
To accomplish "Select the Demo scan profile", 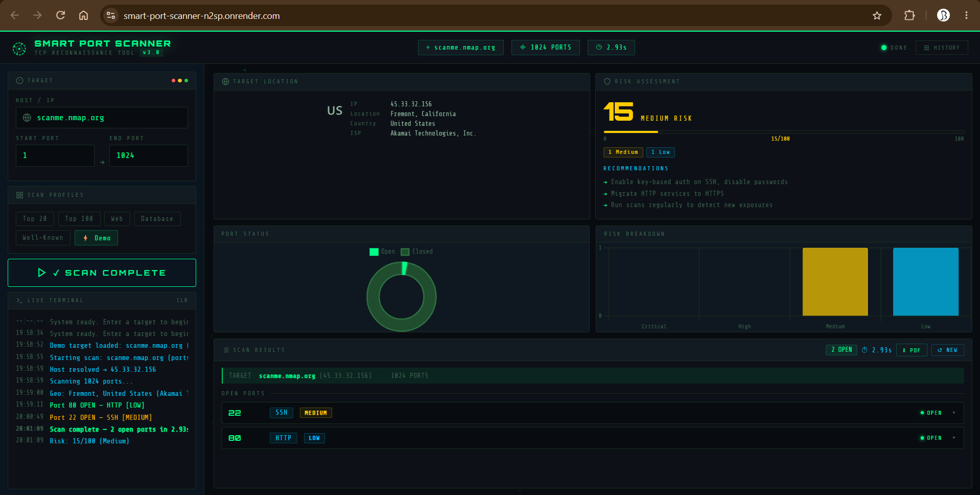I will pyautogui.click(x=97, y=238).
